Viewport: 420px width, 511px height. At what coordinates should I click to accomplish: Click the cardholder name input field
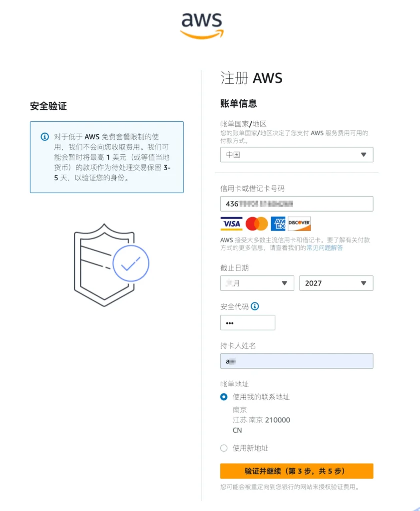pos(297,361)
